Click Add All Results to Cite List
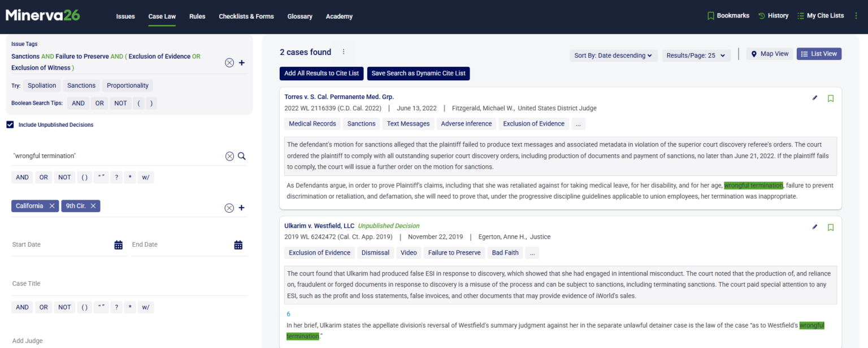868x348 pixels. tap(322, 74)
